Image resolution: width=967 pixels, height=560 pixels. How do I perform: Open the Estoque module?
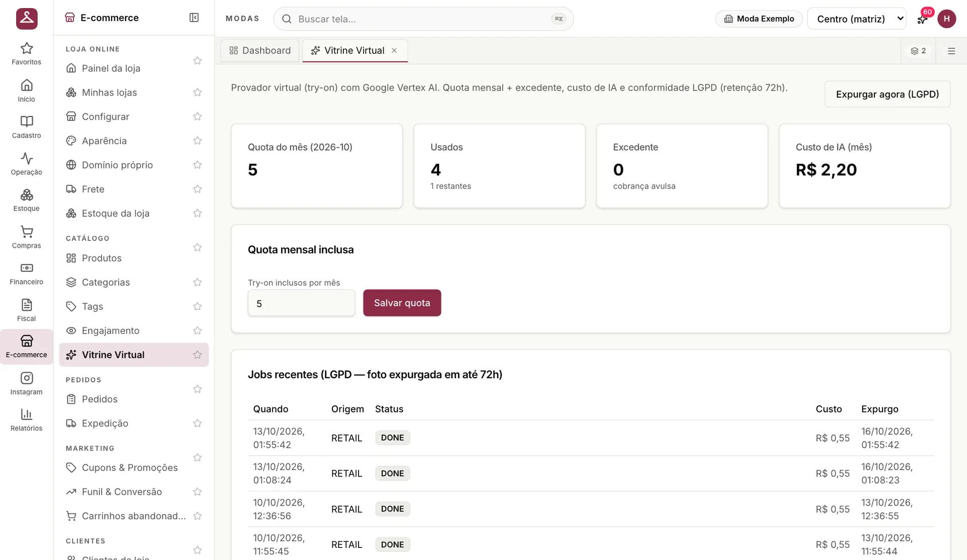pyautogui.click(x=26, y=200)
